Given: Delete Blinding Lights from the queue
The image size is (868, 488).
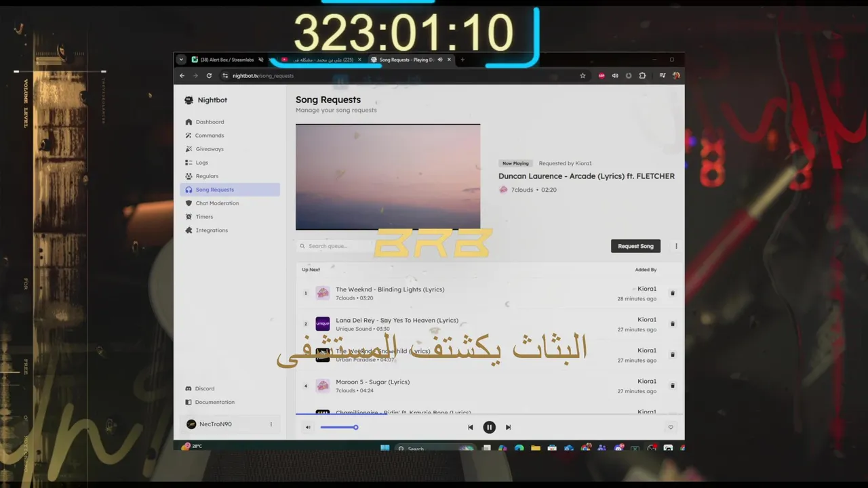Looking at the screenshot, I should click(x=673, y=293).
